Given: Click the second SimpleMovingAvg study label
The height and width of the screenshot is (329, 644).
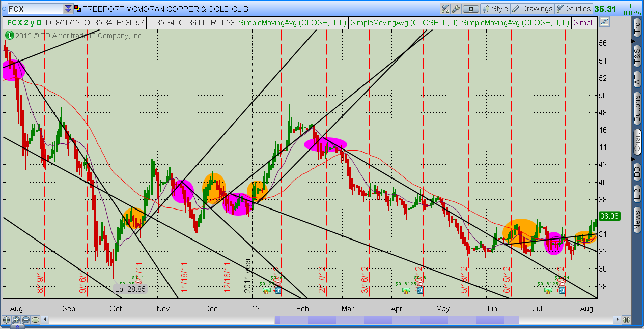Looking at the screenshot, I should (404, 22).
